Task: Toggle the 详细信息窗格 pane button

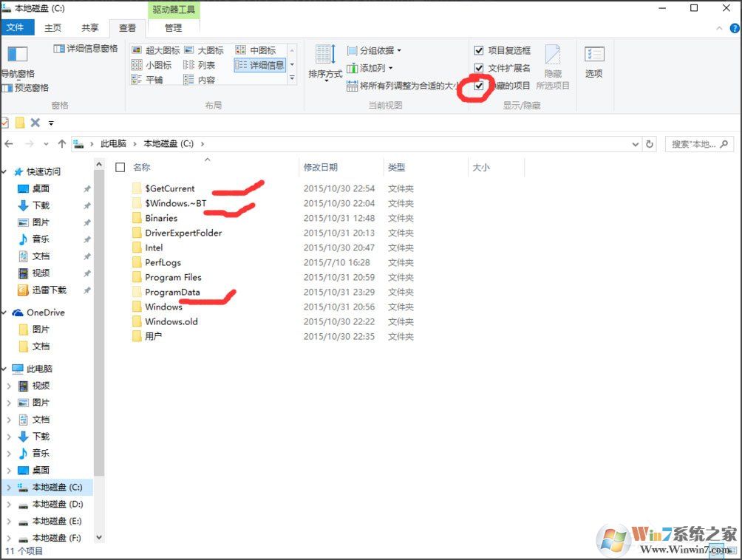Action: (86, 49)
